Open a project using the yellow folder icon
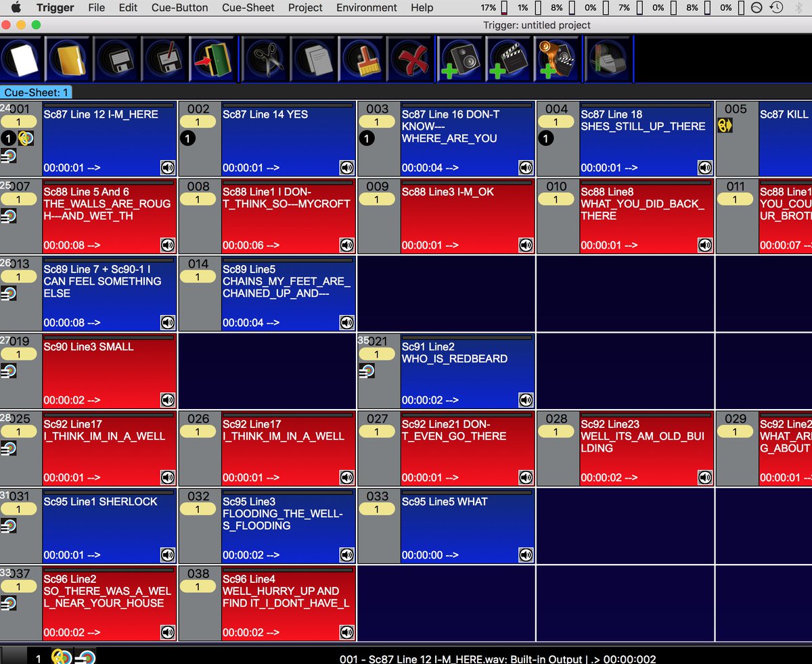This screenshot has width=812, height=664. click(x=69, y=59)
